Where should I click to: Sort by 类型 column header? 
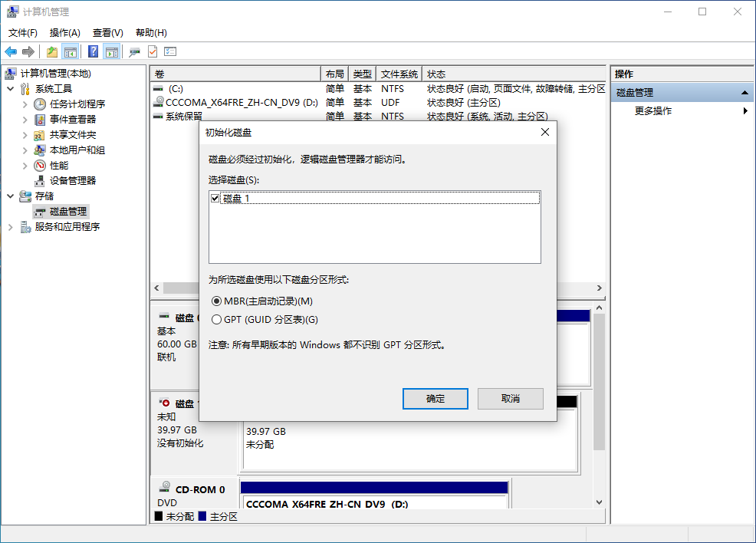pyautogui.click(x=362, y=74)
